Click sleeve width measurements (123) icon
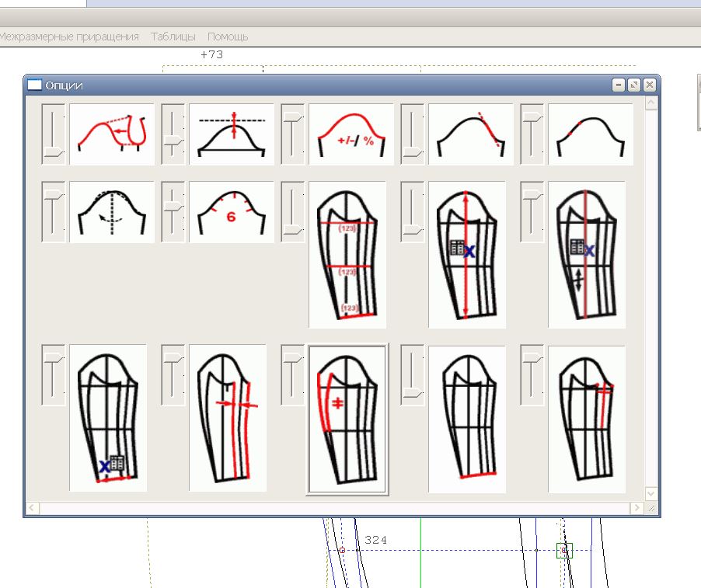 coord(347,255)
